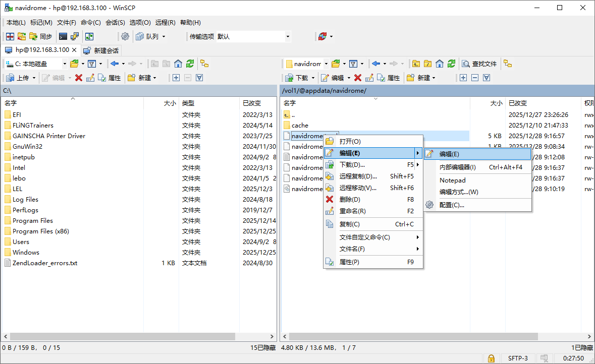Click local invert selection icon
The width and height of the screenshot is (595, 364).
point(200,78)
